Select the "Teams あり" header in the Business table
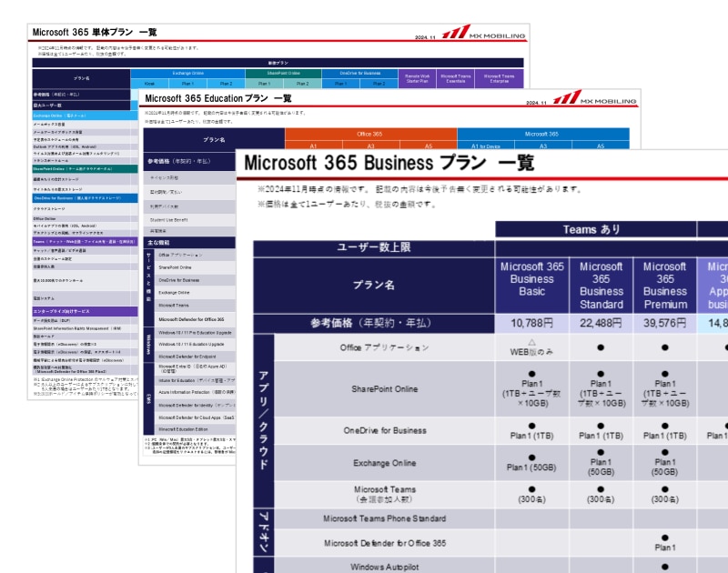 pyautogui.click(x=596, y=229)
